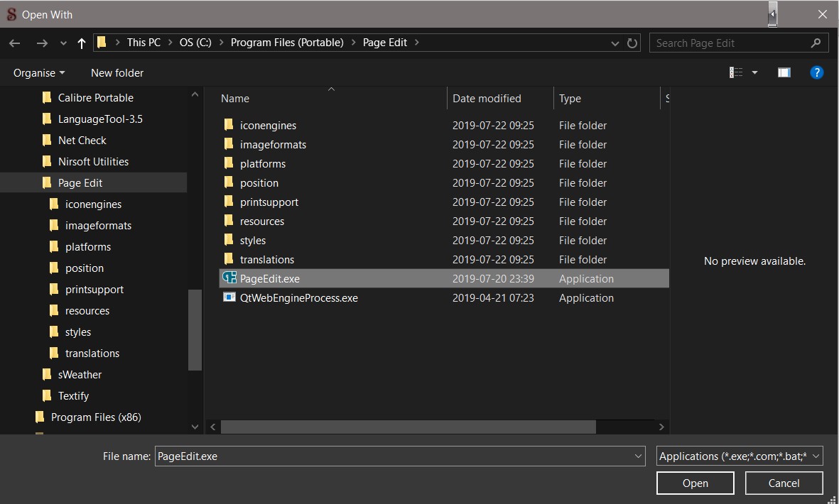
Task: Click the search magnifier icon
Action: (816, 43)
